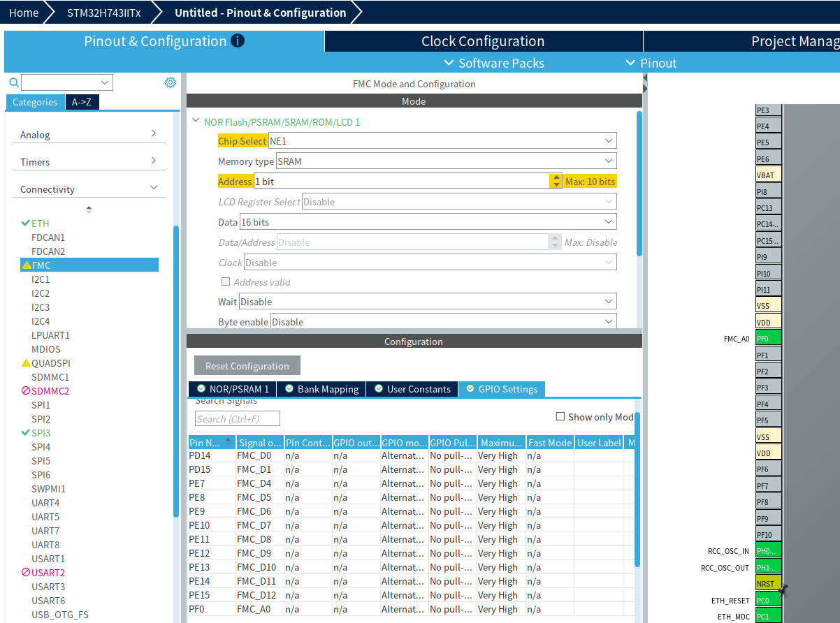Open the User Constants tab
Viewport: 840px width, 623px height.
click(412, 389)
